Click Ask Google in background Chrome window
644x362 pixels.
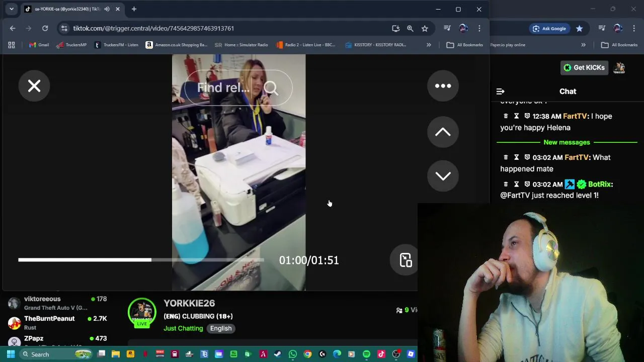(x=549, y=29)
